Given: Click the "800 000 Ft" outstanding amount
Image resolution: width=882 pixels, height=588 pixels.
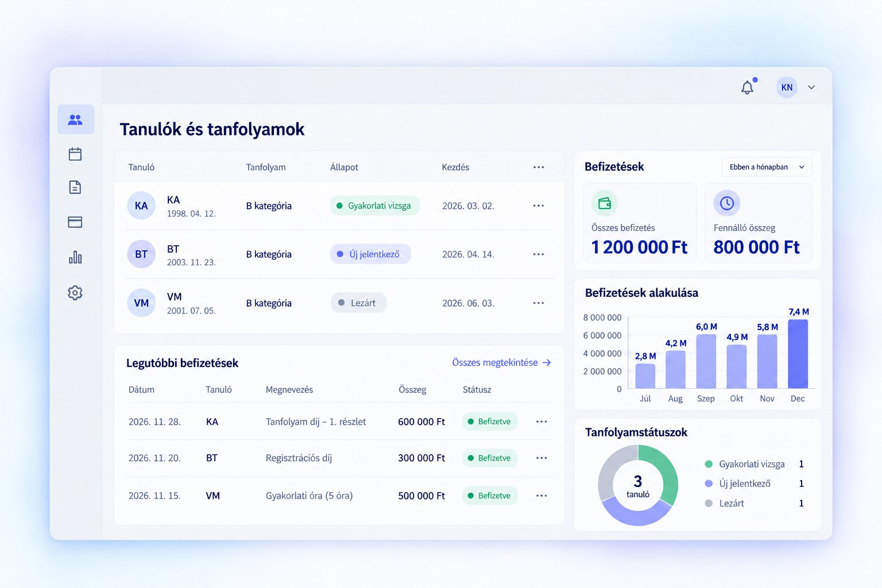Looking at the screenshot, I should click(x=756, y=247).
